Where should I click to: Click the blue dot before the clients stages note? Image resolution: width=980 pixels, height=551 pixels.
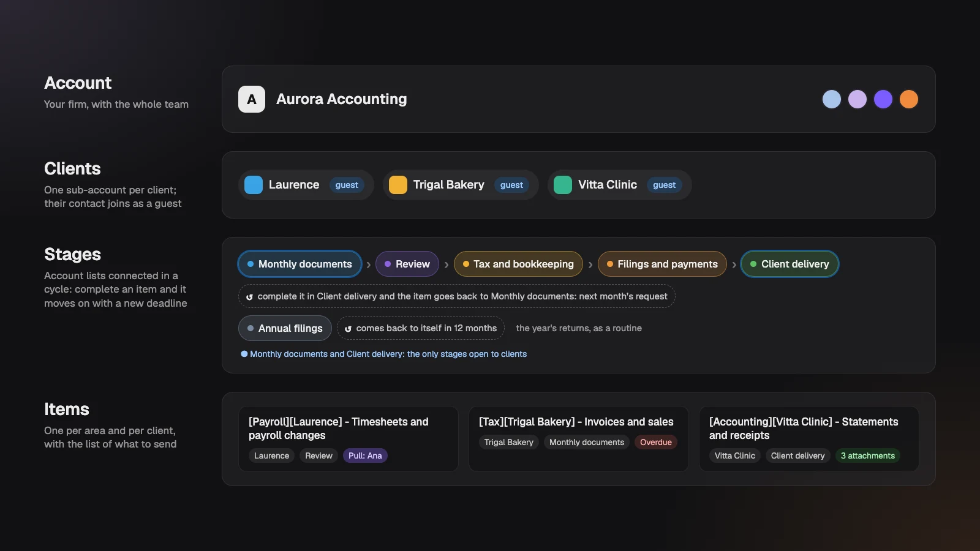click(244, 354)
